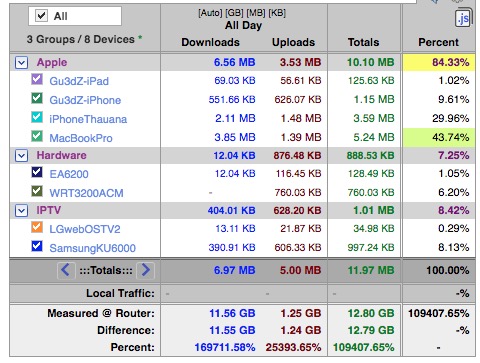Switch units to [GB]
Viewport: 480px width, 363px height.
[x=234, y=13]
